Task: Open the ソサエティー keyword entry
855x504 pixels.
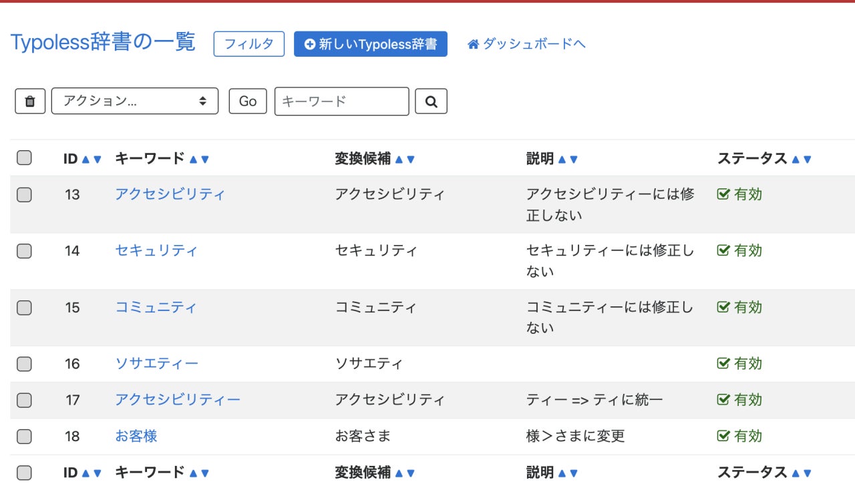Action: tap(156, 364)
